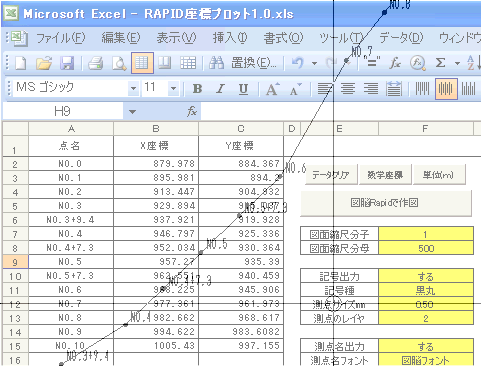Toggle Underline formatting
This screenshot has height=366, width=481.
click(243, 89)
